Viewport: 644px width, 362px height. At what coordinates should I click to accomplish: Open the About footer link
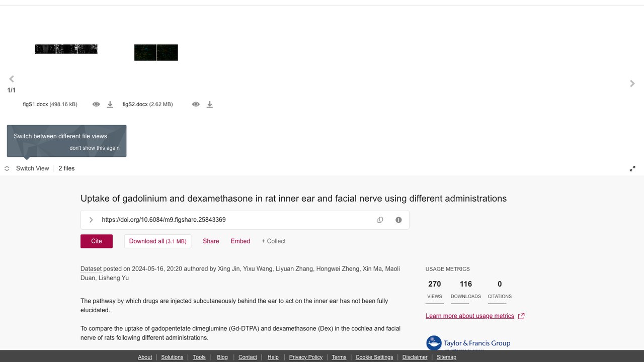point(145,357)
